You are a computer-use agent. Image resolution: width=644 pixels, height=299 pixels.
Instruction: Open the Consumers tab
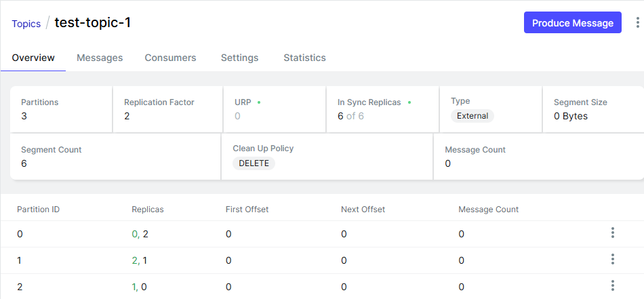[x=170, y=58]
